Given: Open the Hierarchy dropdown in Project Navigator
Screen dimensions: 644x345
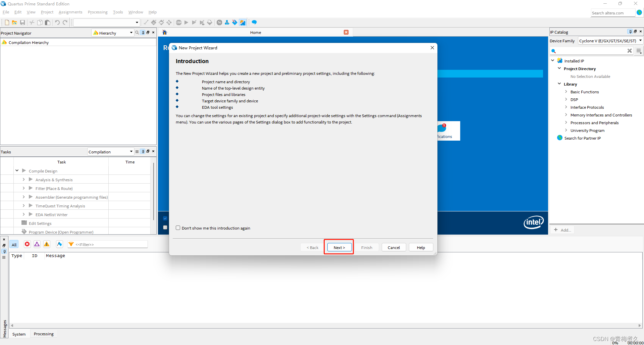Looking at the screenshot, I should coord(113,33).
